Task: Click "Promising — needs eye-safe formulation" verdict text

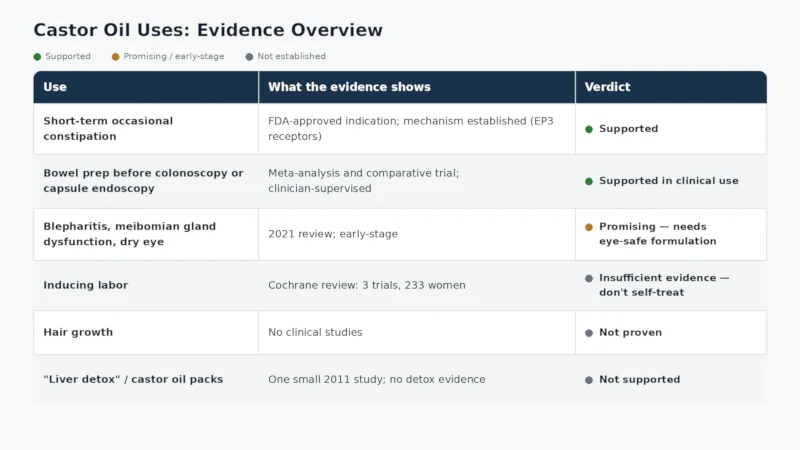Action: point(658,234)
